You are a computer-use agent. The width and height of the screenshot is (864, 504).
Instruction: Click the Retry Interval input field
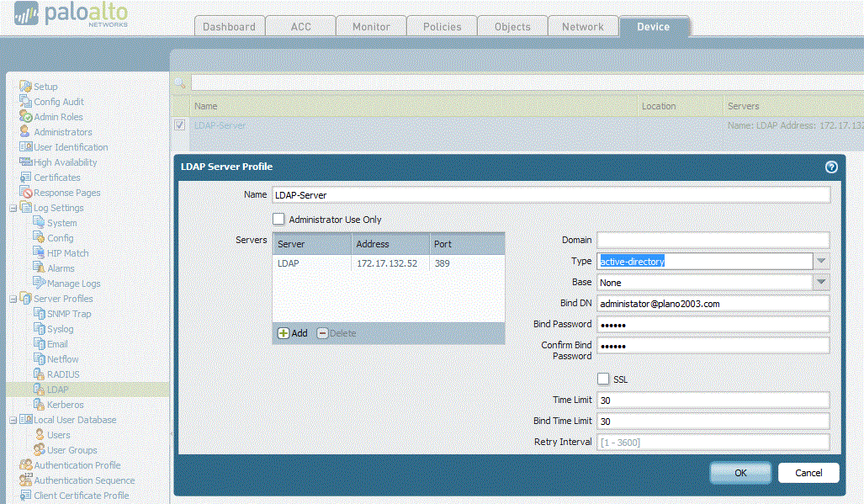pyautogui.click(x=711, y=441)
